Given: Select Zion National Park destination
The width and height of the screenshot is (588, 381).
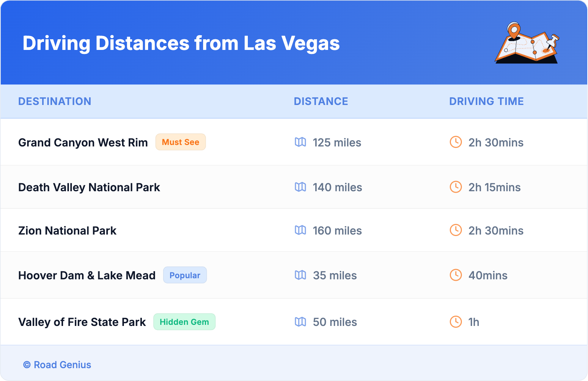Looking at the screenshot, I should pyautogui.click(x=67, y=231).
